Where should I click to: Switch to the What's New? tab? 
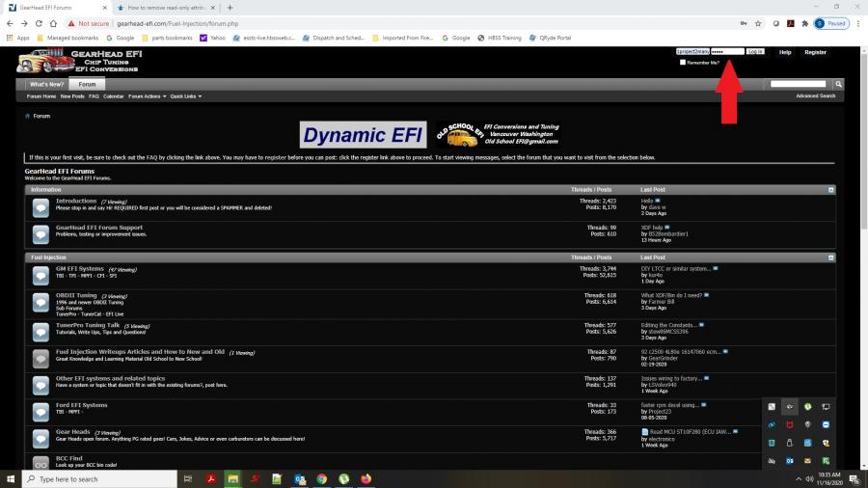point(46,85)
